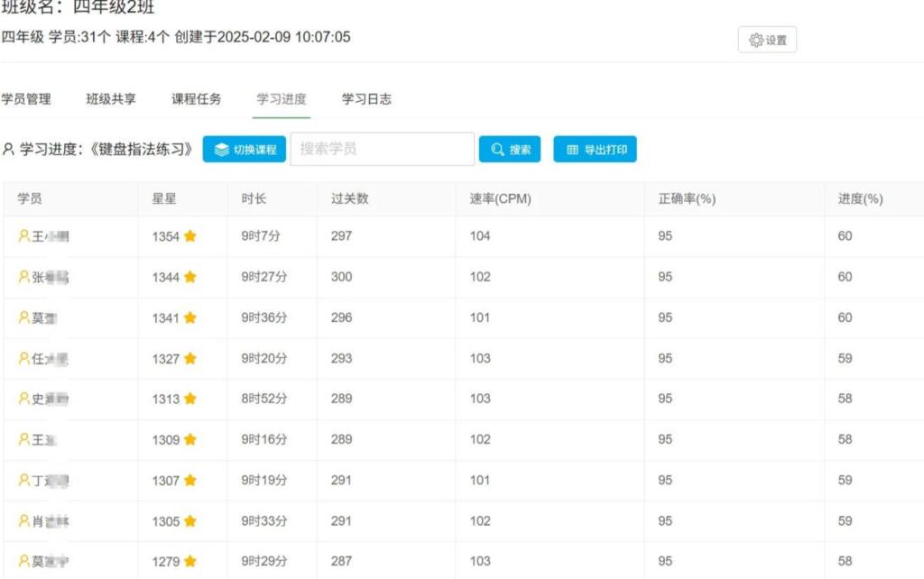Click the user icon beside the 1354 stars student
The height and width of the screenshot is (579, 924).
coord(24,236)
